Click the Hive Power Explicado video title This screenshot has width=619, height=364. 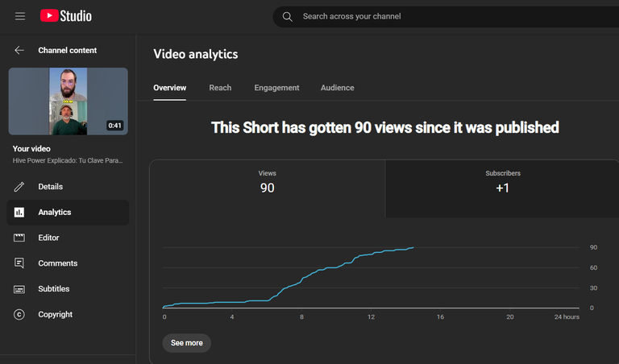[68, 160]
